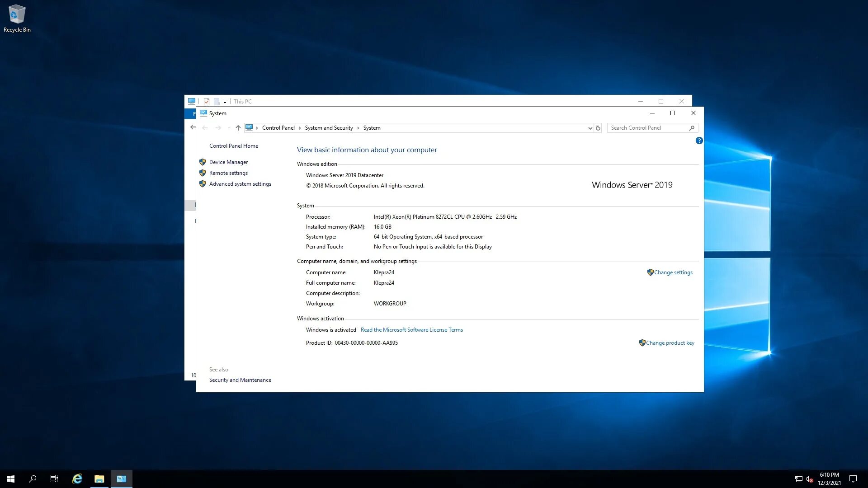Image resolution: width=868 pixels, height=488 pixels.
Task: Click System and Security breadcrumb item
Action: pos(329,128)
